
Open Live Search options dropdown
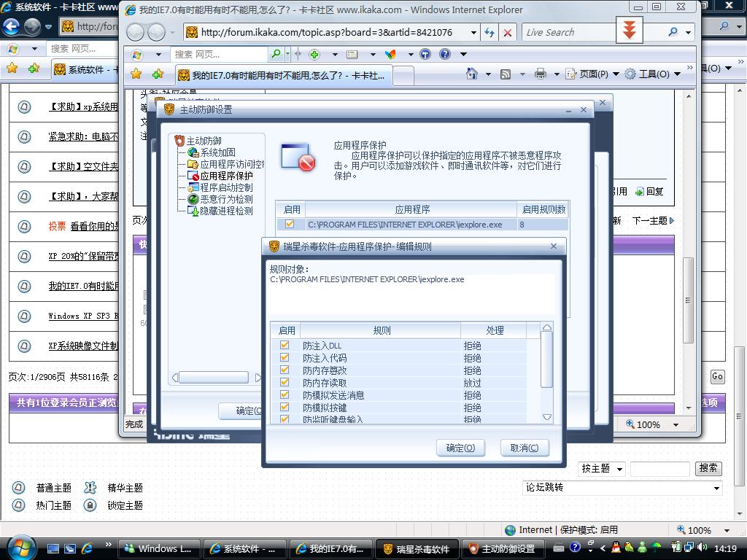[x=689, y=32]
